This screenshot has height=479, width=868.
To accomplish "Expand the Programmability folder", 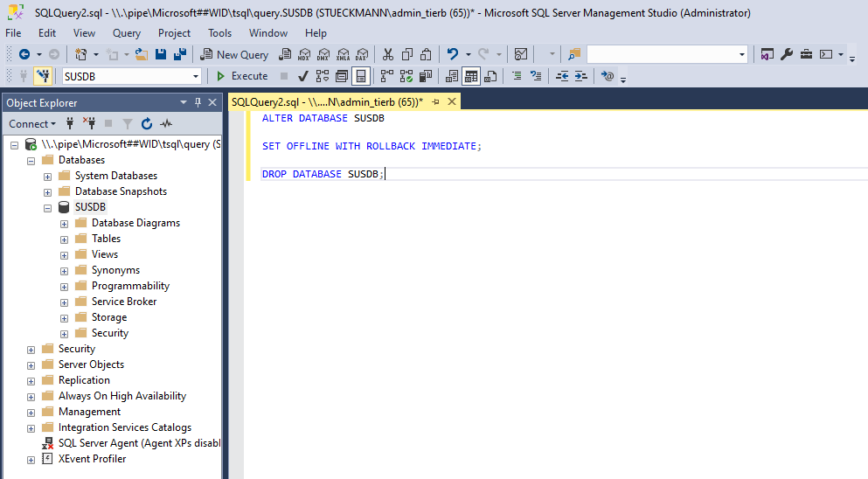I will (64, 287).
